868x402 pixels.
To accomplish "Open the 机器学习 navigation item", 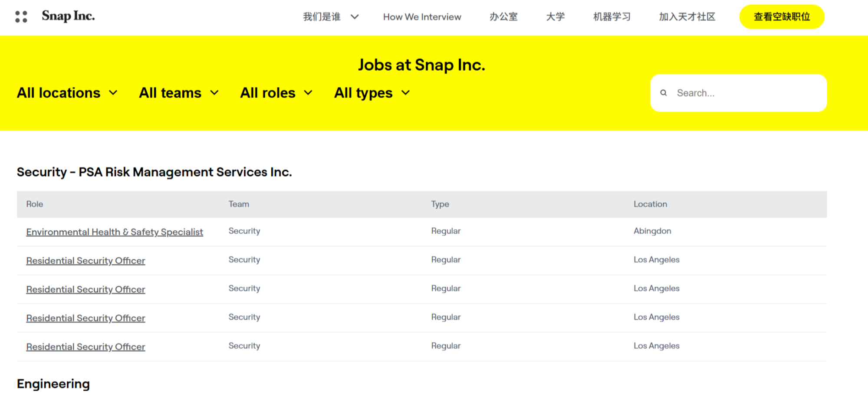I will tap(612, 17).
